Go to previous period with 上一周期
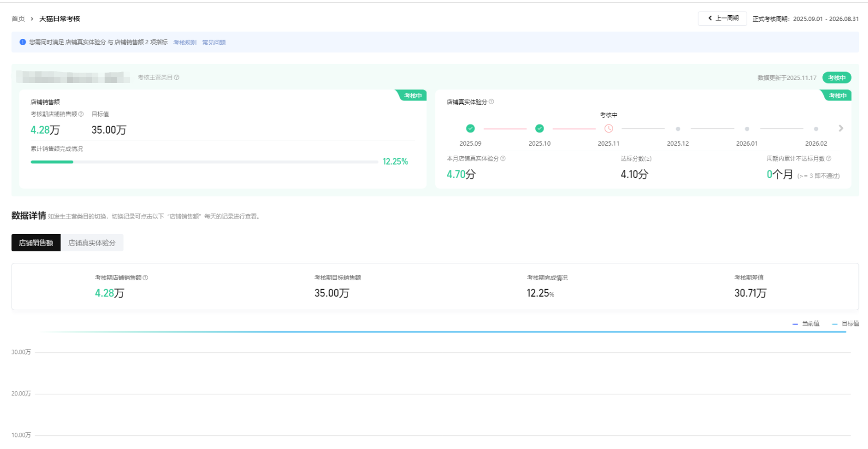 tap(722, 18)
